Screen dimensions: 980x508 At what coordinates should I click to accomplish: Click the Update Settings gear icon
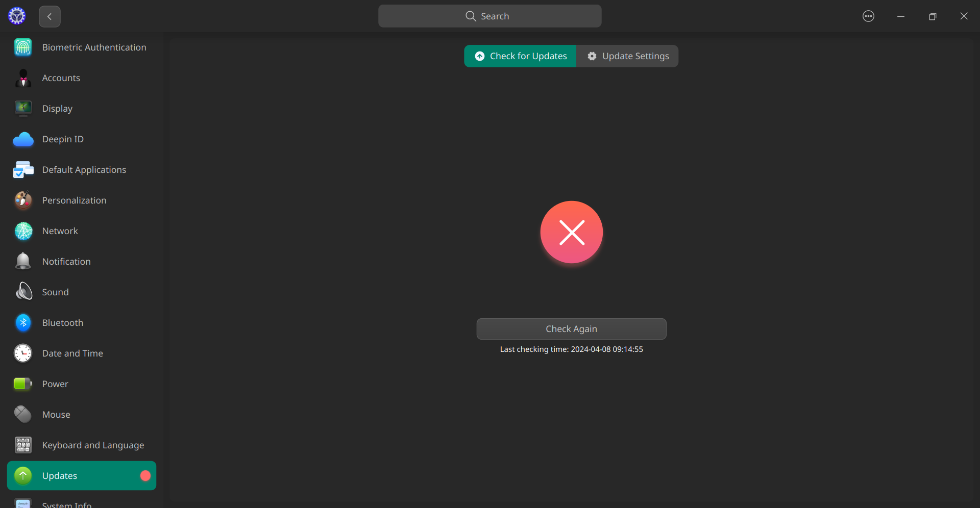point(592,56)
